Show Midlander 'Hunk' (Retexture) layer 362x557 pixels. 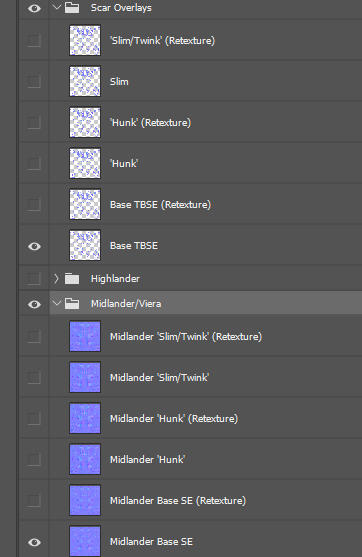tap(34, 418)
